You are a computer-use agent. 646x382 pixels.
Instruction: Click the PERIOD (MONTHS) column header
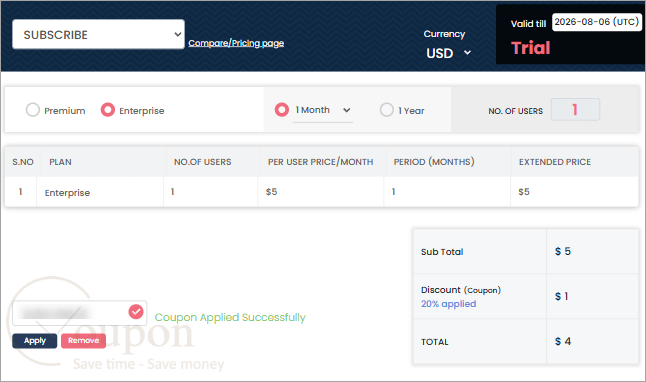[434, 162]
